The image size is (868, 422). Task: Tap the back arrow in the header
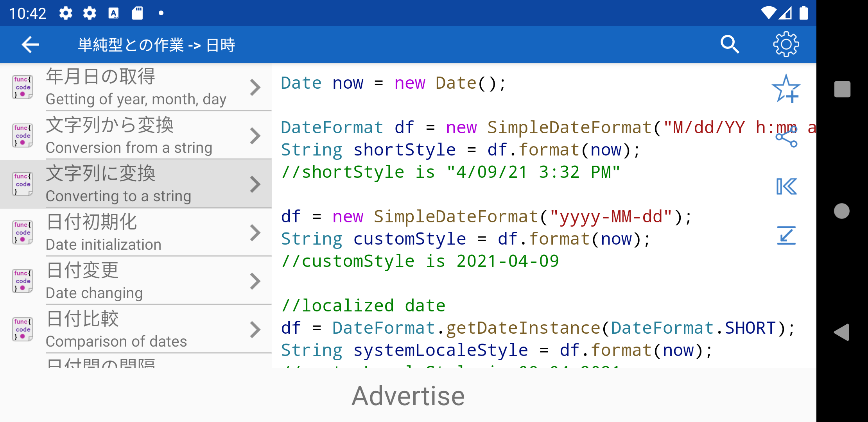point(30,45)
